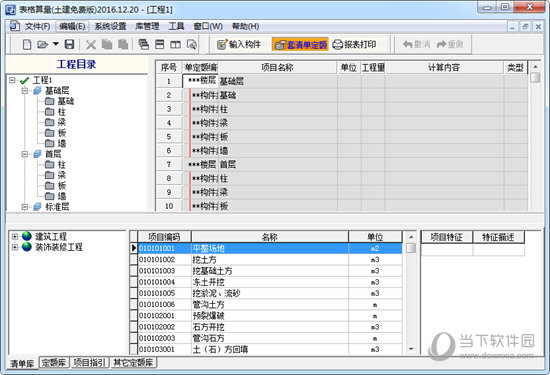This screenshot has width=550, height=375.
Task: Select the 柱 folder under 基础层
Action: coord(55,112)
